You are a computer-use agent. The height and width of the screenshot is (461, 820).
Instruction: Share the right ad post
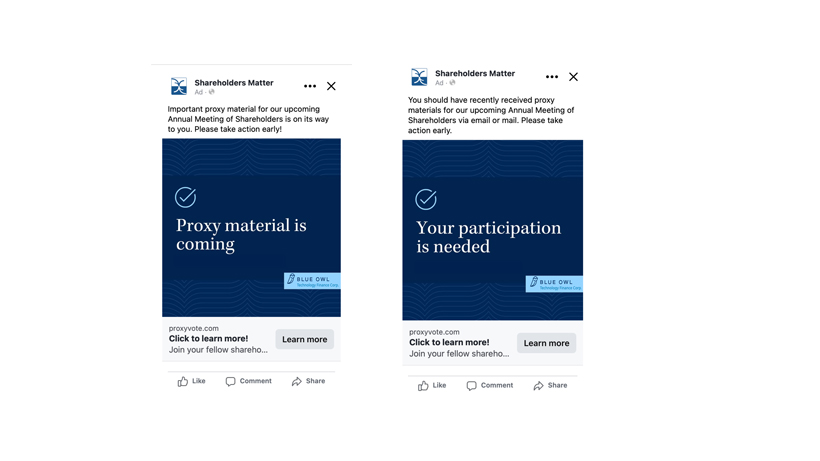tap(550, 386)
